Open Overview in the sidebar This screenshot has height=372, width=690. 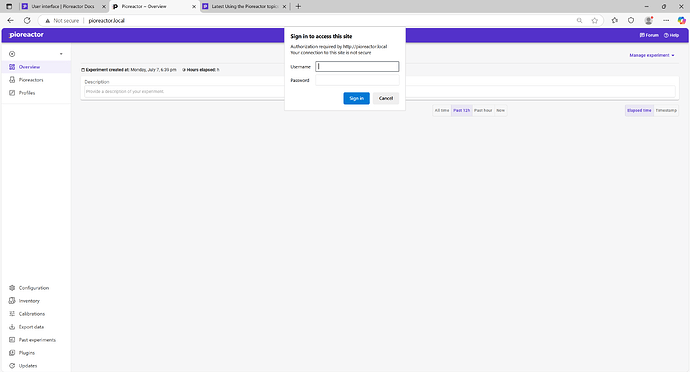click(35, 67)
